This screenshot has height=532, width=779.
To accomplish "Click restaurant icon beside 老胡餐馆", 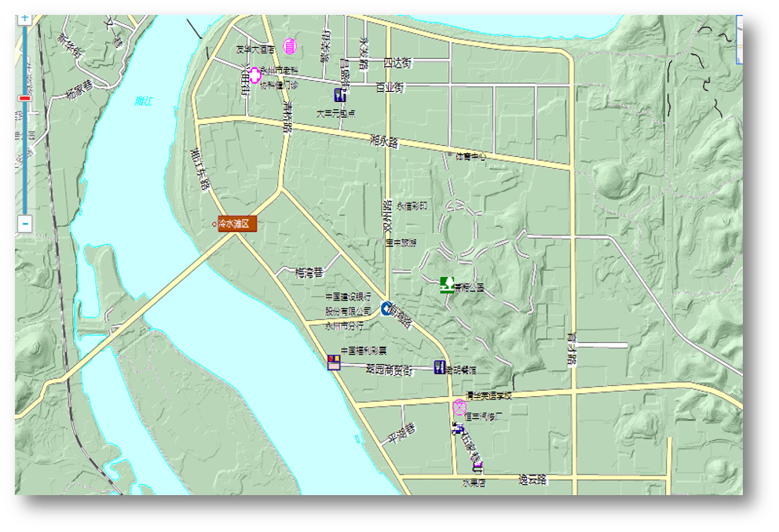I will tap(440, 367).
